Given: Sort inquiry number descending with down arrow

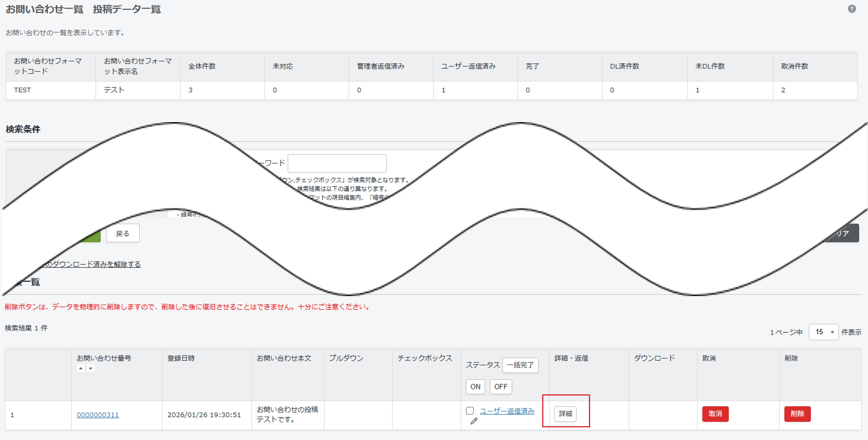Looking at the screenshot, I should [90, 368].
